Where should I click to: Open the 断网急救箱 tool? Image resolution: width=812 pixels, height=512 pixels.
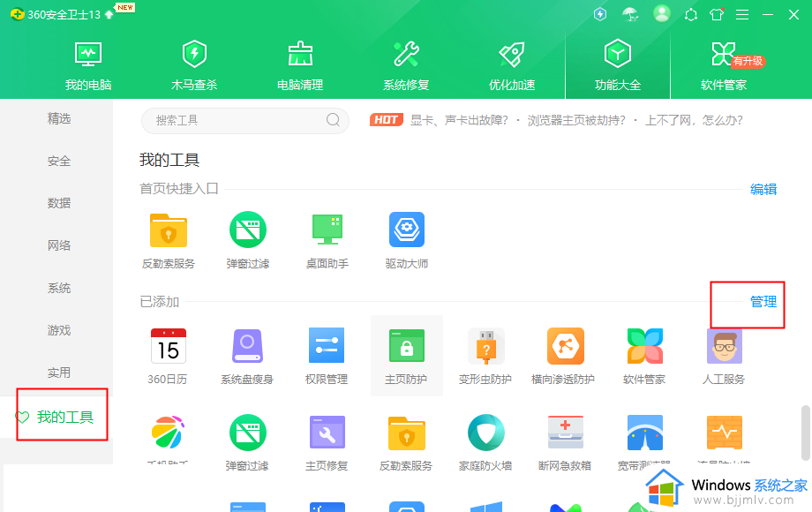[x=565, y=442]
